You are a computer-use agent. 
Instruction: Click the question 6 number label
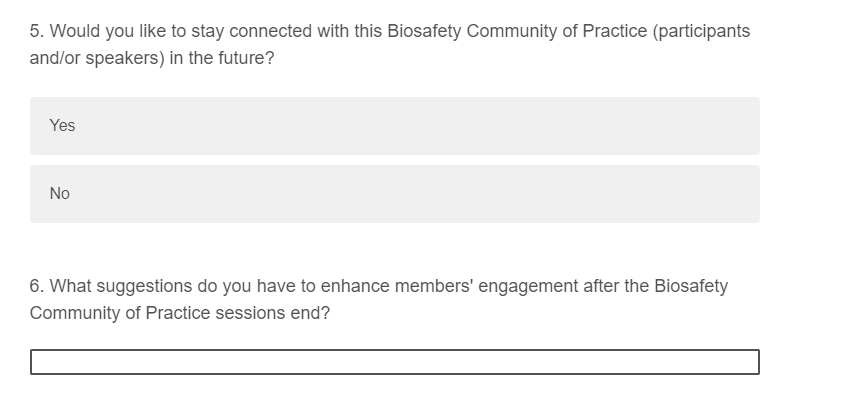point(37,286)
